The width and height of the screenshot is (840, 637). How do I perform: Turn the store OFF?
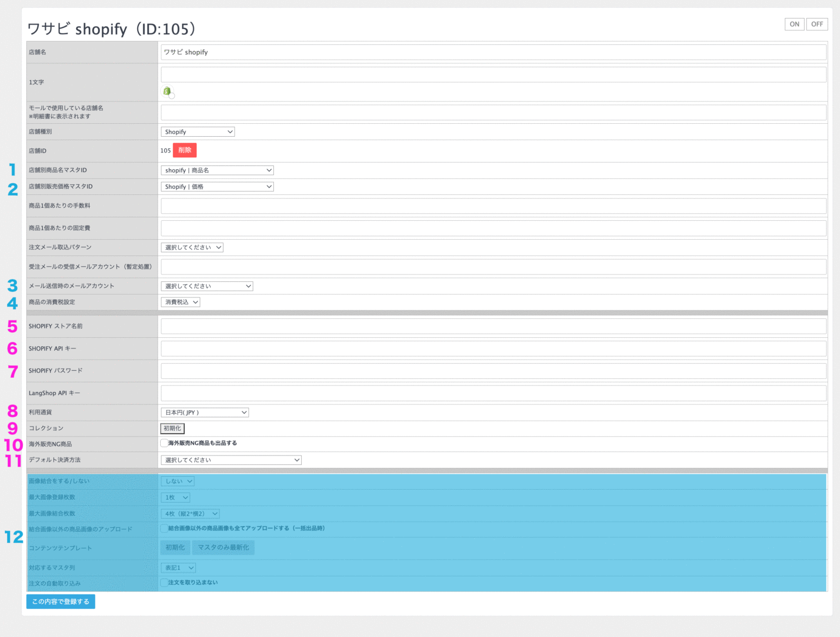(817, 24)
